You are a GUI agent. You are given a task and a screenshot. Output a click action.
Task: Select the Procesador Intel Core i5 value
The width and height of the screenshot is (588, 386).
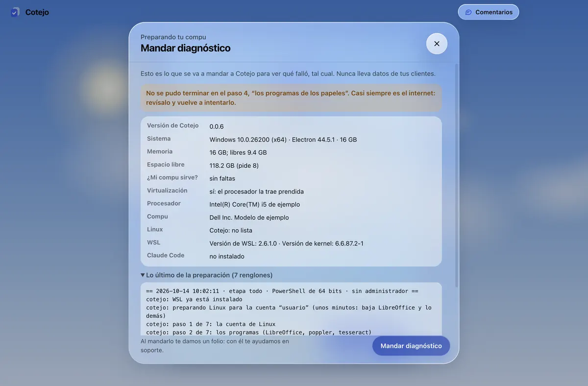(x=255, y=204)
